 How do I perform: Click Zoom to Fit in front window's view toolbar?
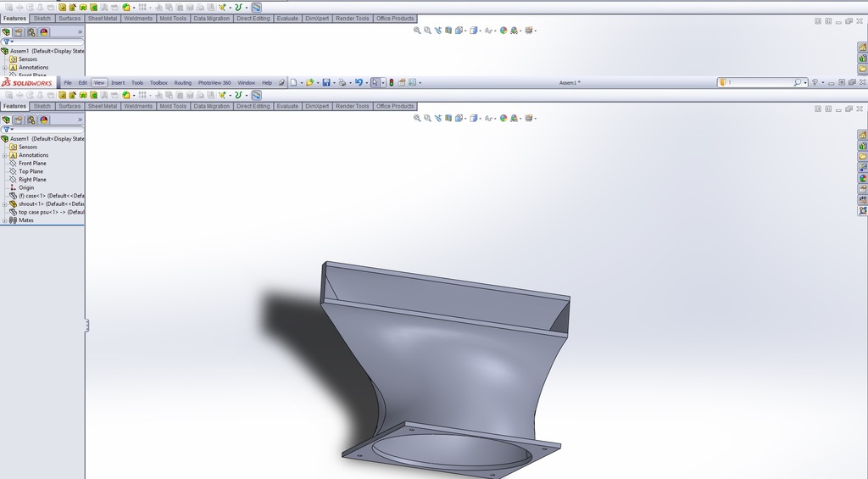(417, 118)
